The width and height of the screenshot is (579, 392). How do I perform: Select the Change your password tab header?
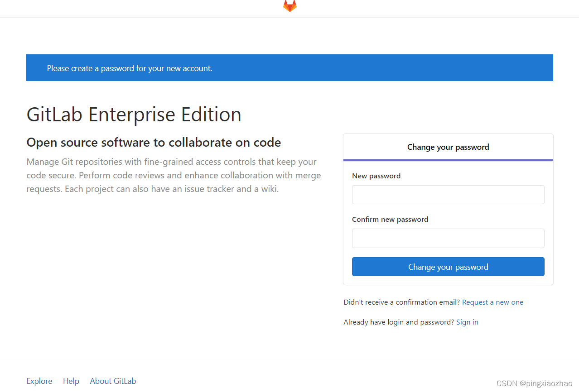coord(448,147)
